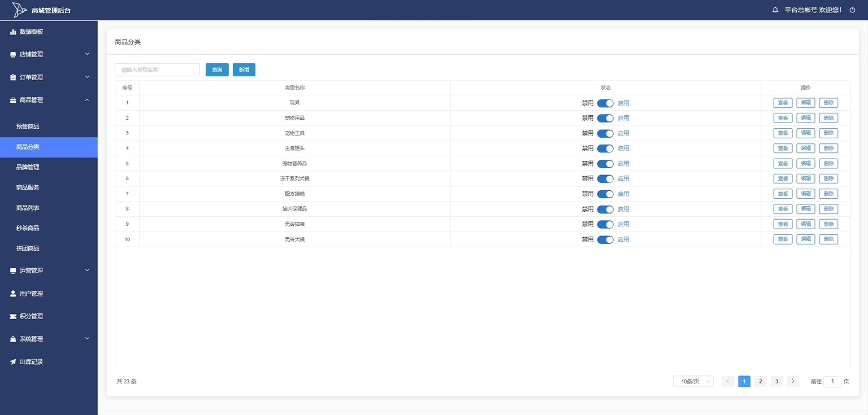Click 查看 for 玩具 row
The image size is (868, 415).
pos(783,103)
